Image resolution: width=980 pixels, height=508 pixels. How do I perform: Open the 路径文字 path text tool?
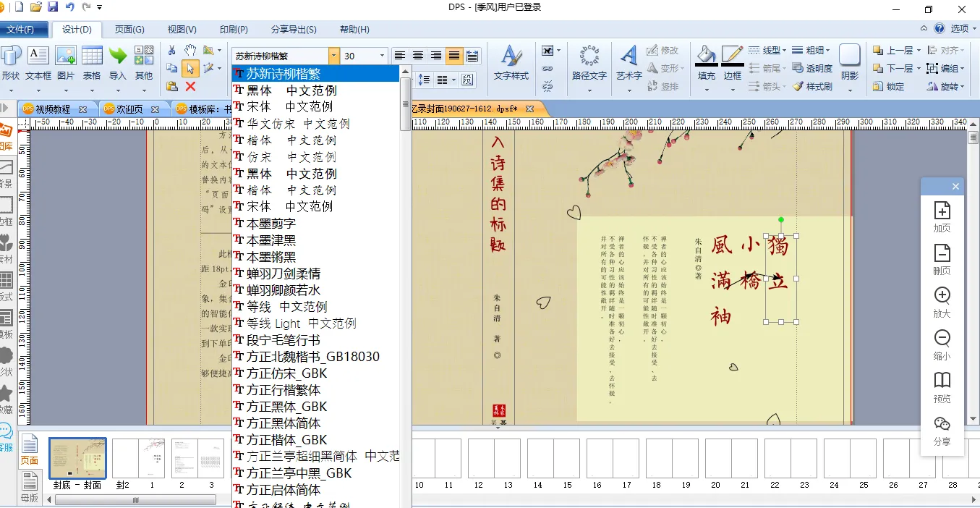coord(589,59)
